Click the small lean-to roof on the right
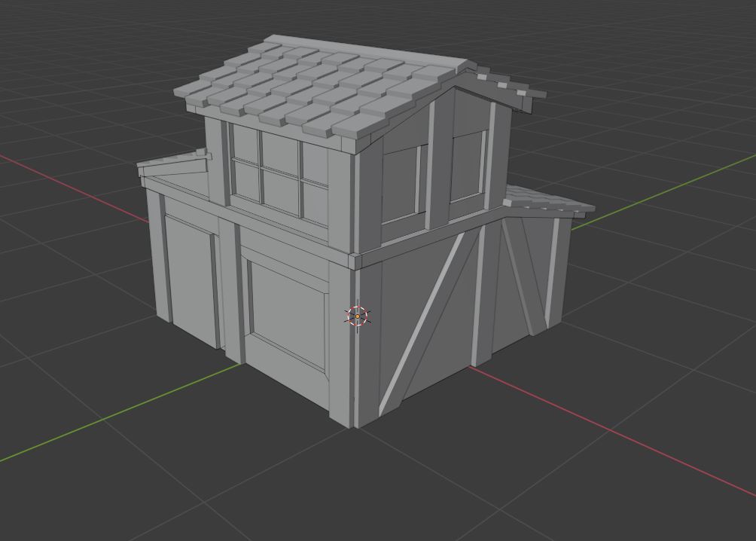This screenshot has width=756, height=541. coord(546,201)
